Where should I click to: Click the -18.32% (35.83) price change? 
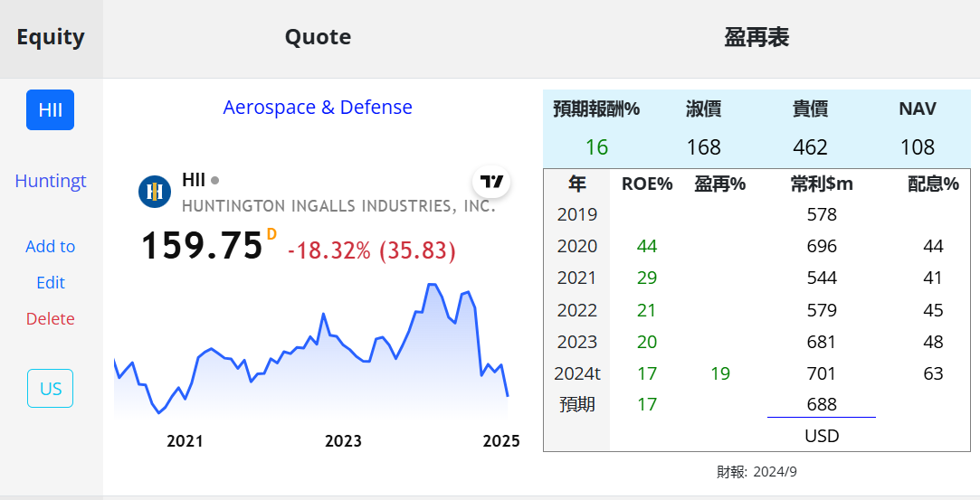(371, 251)
